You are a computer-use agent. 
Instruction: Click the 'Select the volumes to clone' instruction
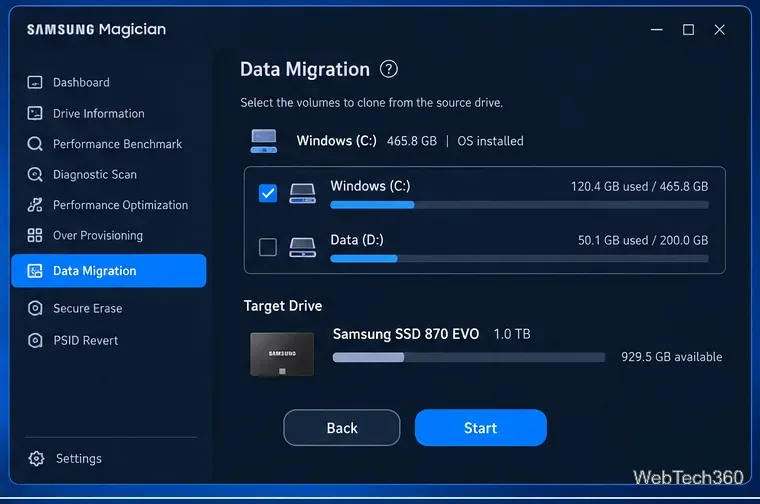372,103
